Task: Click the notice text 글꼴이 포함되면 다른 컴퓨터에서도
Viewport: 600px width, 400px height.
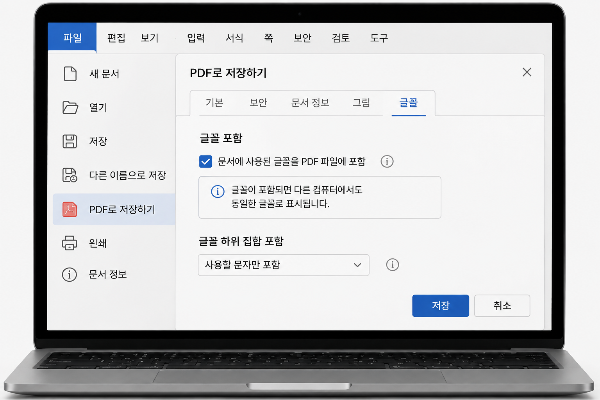Action: [x=297, y=190]
